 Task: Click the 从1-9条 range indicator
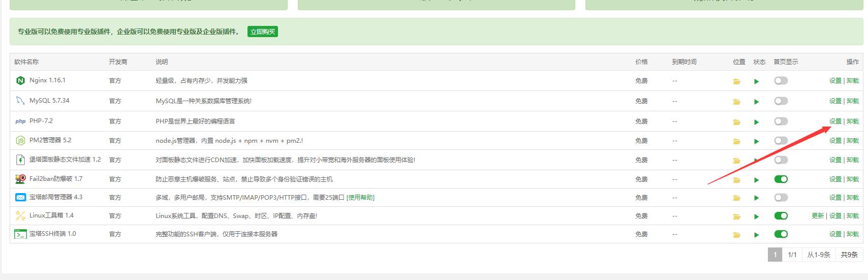tap(819, 255)
